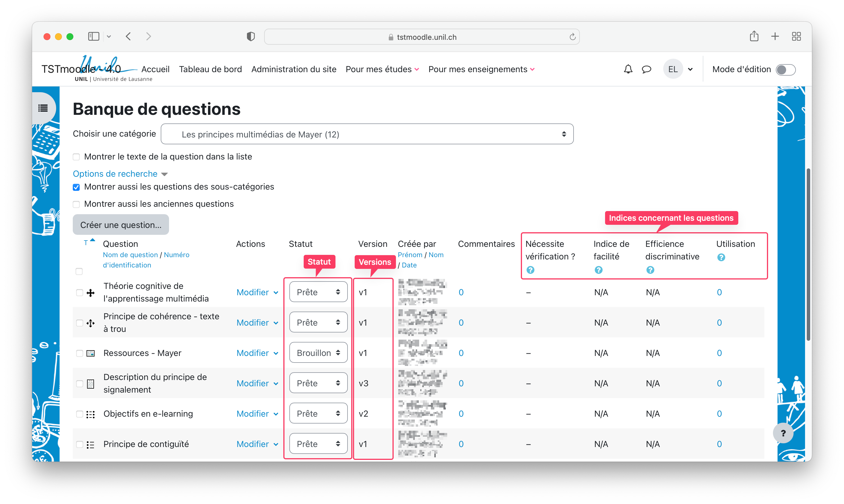Open status dropdown for Ressources - Mayer

318,353
